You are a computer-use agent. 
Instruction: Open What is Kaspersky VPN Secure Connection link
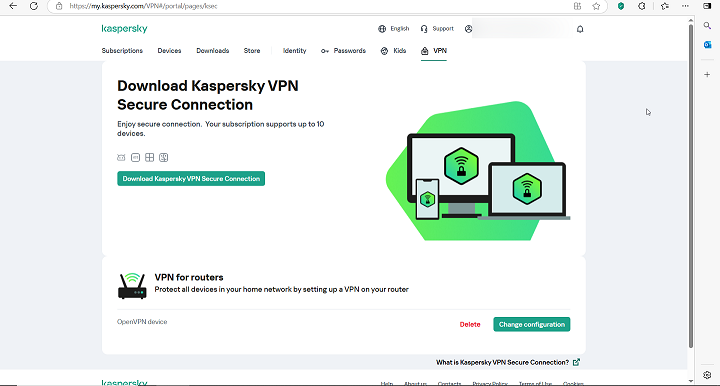coord(507,362)
